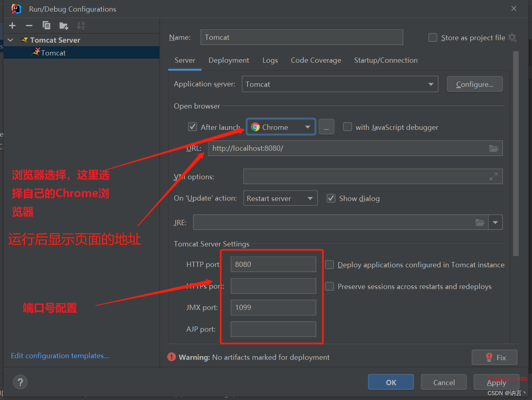Remove the selected configuration
Screen dimensions: 532x400
pyautogui.click(x=29, y=26)
